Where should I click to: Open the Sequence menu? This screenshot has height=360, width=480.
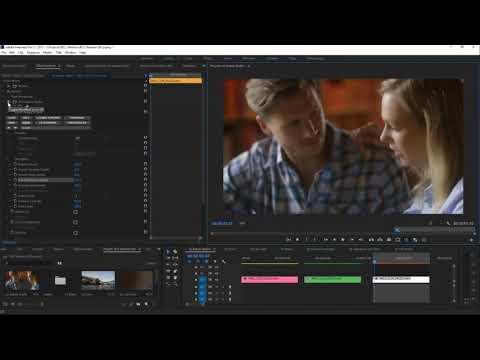point(33,53)
